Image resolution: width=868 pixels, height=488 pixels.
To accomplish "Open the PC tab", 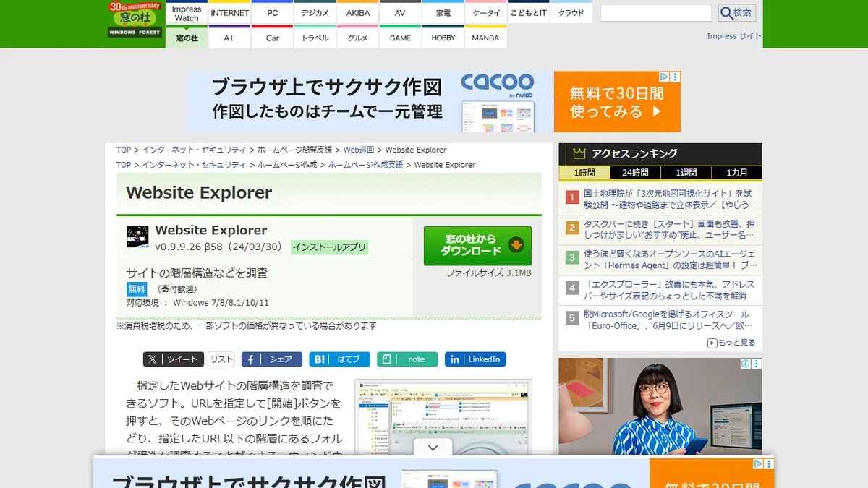I will point(273,13).
